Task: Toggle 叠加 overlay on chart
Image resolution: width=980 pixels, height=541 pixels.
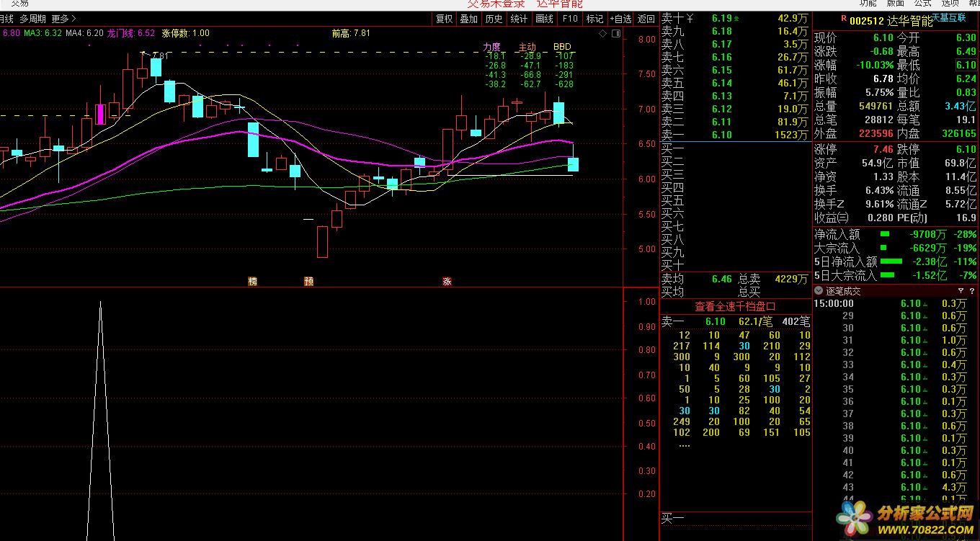Action: 469,19
